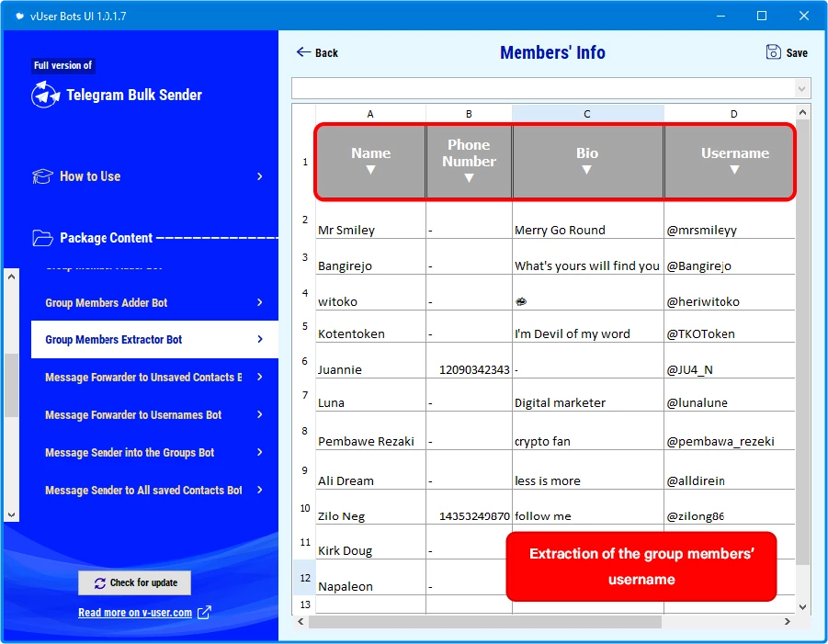
Task: Click the sidebar list scrollbar thumb
Action: 12,385
